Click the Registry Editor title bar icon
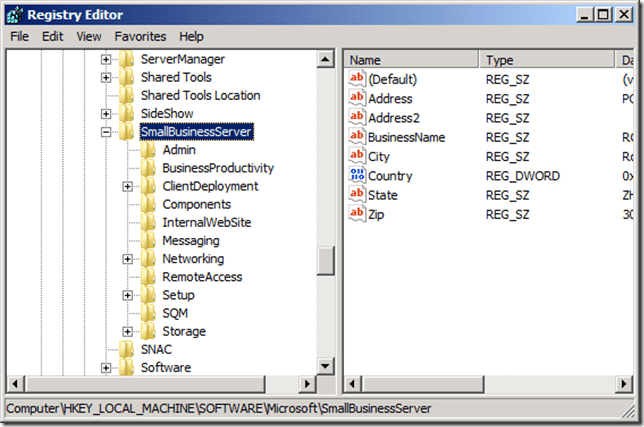This screenshot has height=427, width=644. pos(15,15)
